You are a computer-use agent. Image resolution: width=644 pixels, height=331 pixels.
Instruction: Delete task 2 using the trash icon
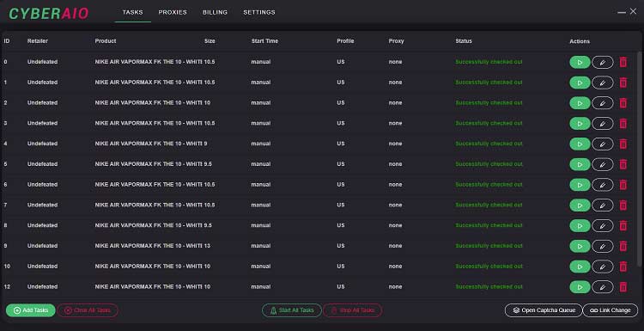click(623, 103)
